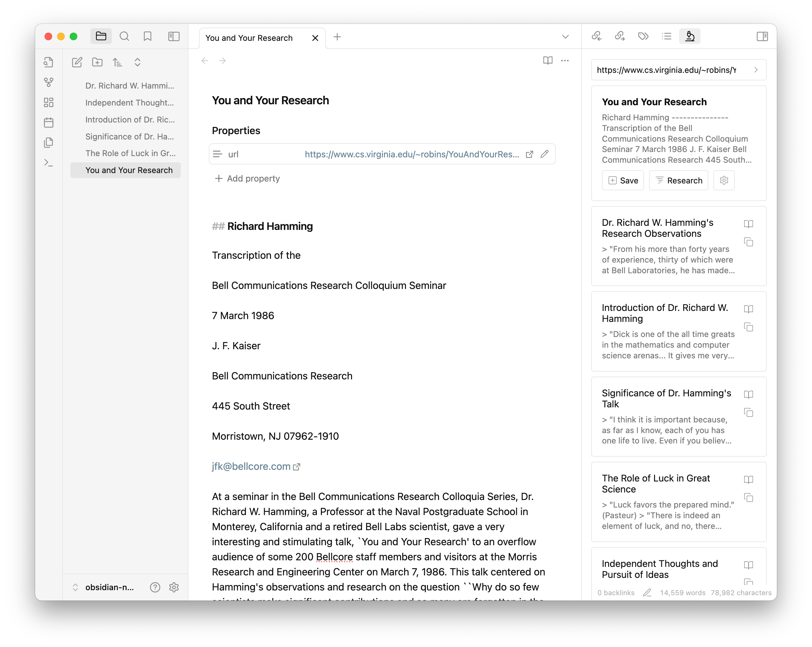Viewport: 812px width, 647px height.
Task: Expand the tab list dropdown chevron
Action: (x=565, y=37)
